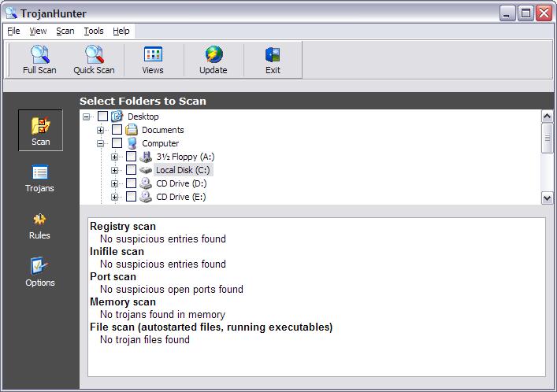Click 'No trojans found in memory' text
The image size is (557, 392).
[x=163, y=315]
